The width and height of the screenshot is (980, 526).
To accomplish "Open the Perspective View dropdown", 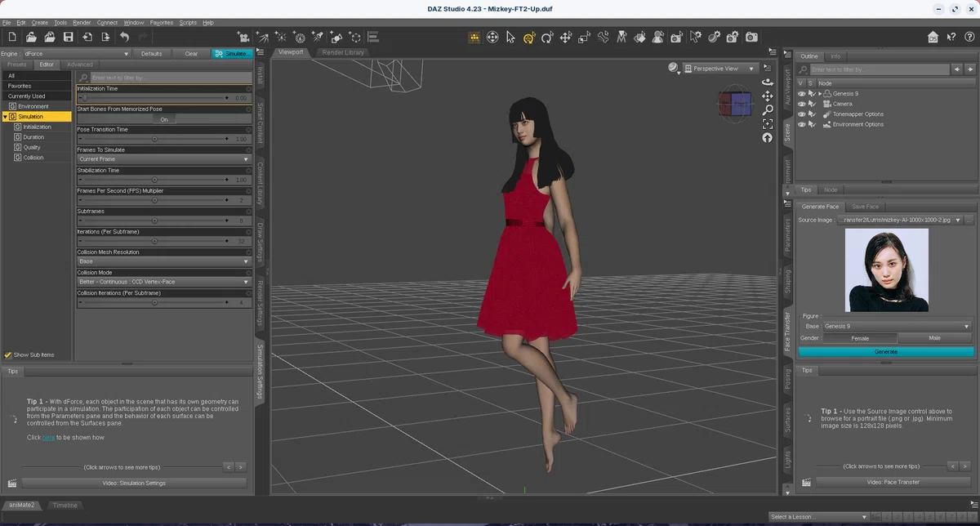I will pyautogui.click(x=719, y=69).
